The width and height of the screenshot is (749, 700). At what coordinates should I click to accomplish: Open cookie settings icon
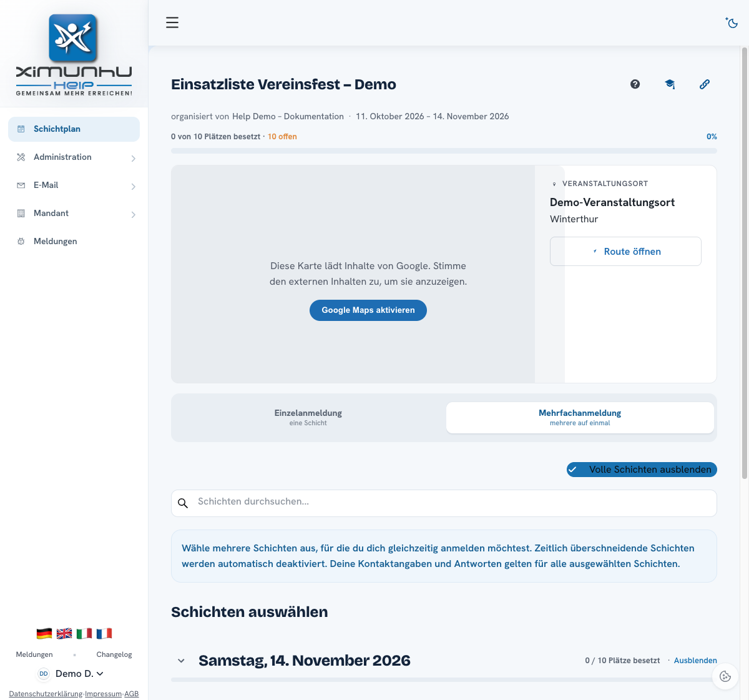click(x=725, y=676)
